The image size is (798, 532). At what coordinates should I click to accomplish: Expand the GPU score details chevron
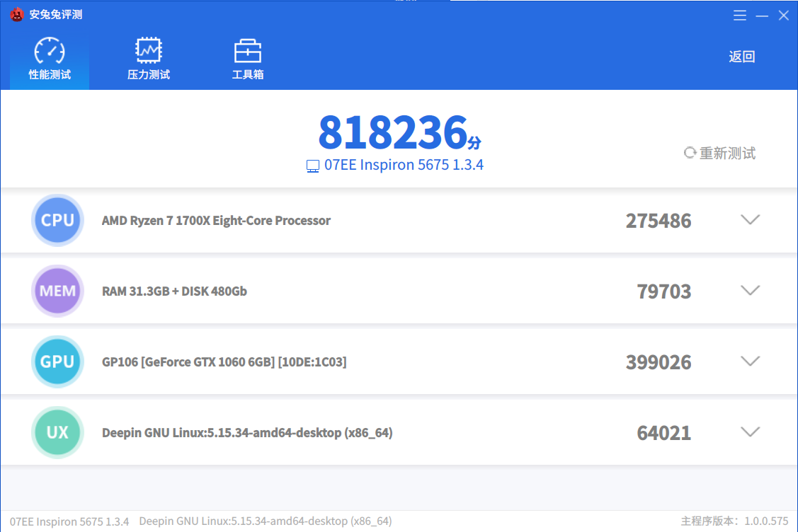coord(750,362)
